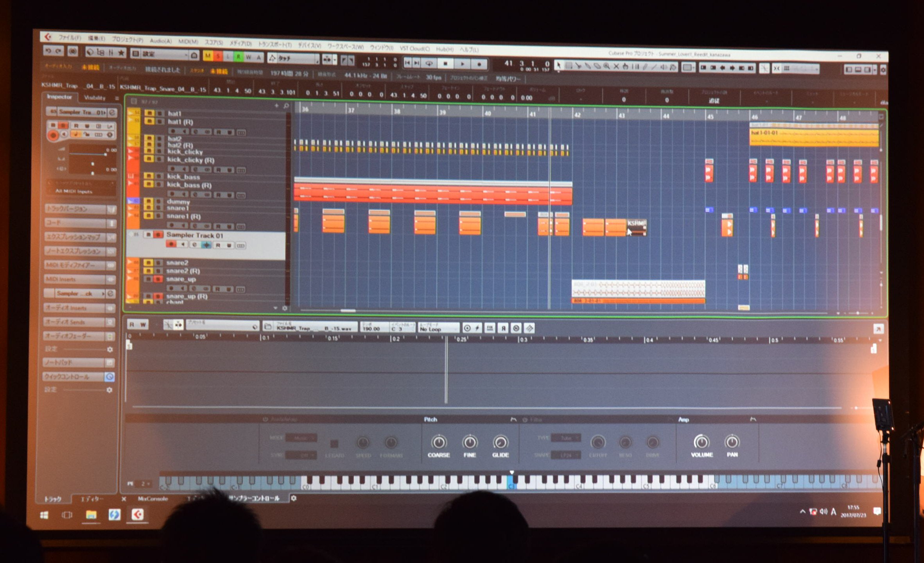Open the MIDI(M) menu
This screenshot has height=563, width=924.
pyautogui.click(x=188, y=41)
